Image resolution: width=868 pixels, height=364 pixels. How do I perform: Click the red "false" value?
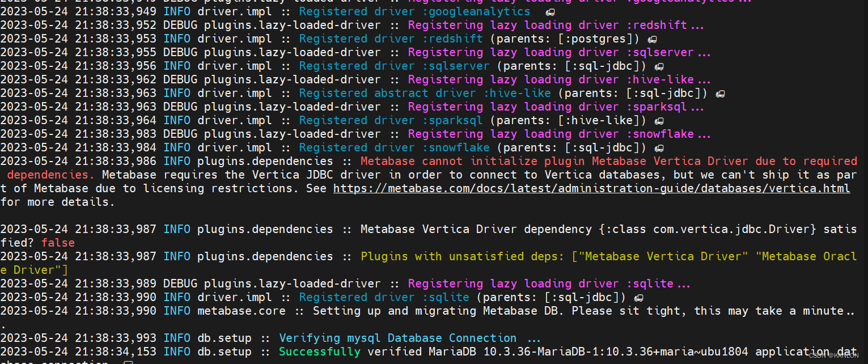click(x=58, y=243)
